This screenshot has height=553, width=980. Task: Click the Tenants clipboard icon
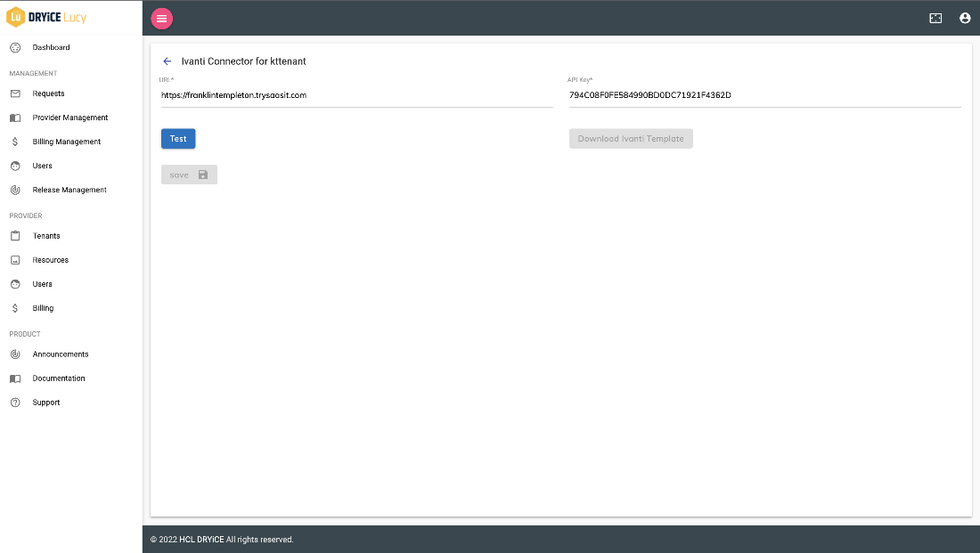click(x=16, y=236)
